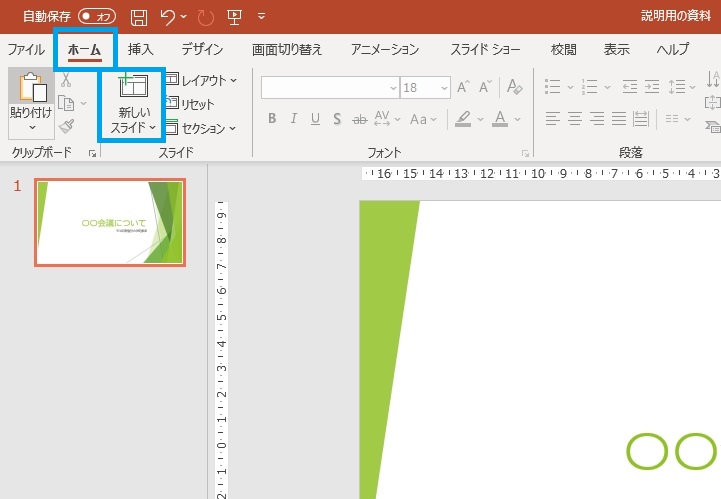Open the アニメーション tab
721x499 pixels.
pyautogui.click(x=385, y=49)
